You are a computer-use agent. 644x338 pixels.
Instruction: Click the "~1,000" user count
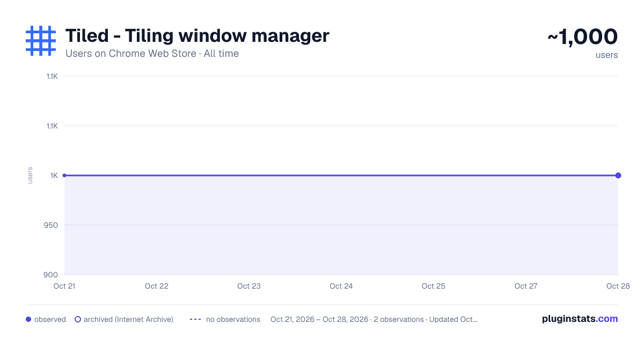point(583,36)
